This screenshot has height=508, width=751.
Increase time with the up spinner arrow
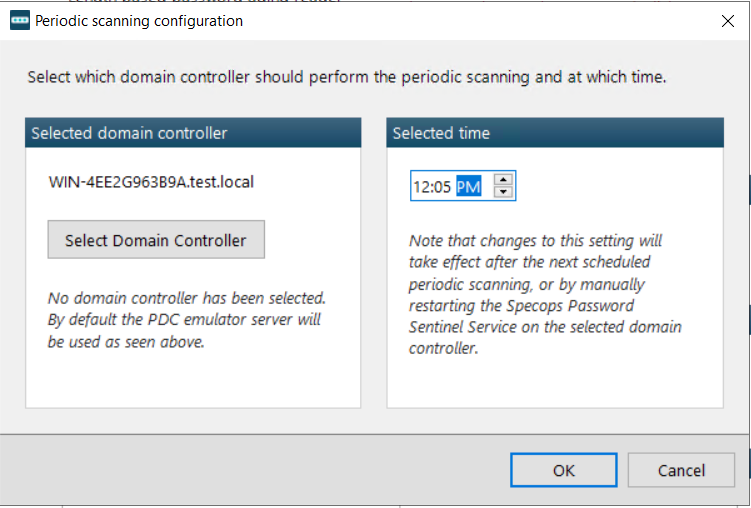(x=503, y=180)
